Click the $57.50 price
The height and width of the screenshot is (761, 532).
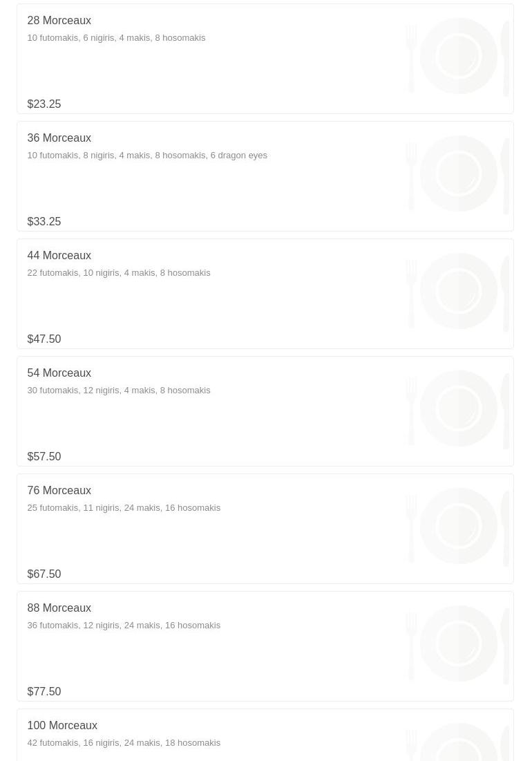coord(44,457)
